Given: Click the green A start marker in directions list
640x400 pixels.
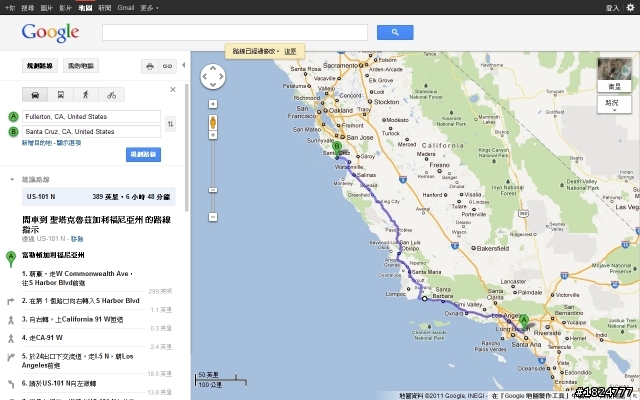Looking at the screenshot, I should [x=11, y=259].
